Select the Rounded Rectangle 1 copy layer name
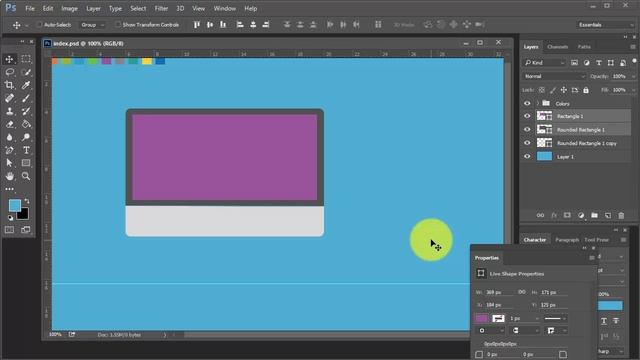Image resolution: width=640 pixels, height=360 pixels. 587,143
